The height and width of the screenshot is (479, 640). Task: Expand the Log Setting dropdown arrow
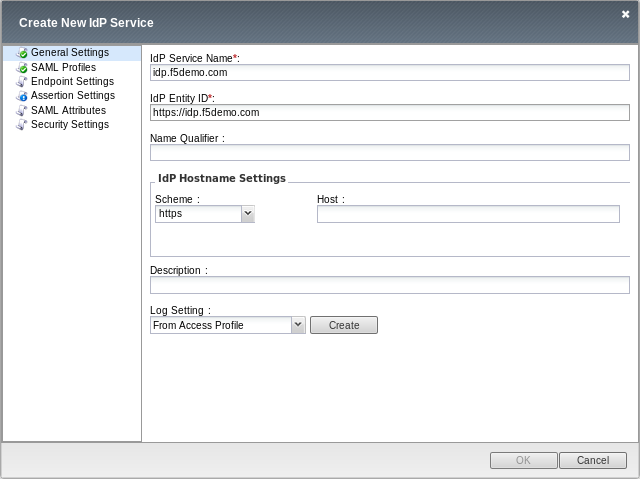click(298, 325)
